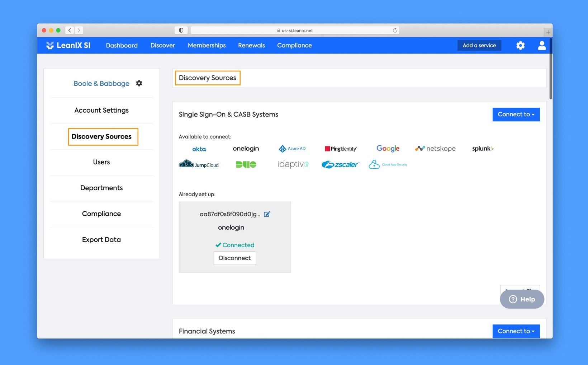Open Export Data in sidebar
Screen dimensions: 588x365
[101, 240]
